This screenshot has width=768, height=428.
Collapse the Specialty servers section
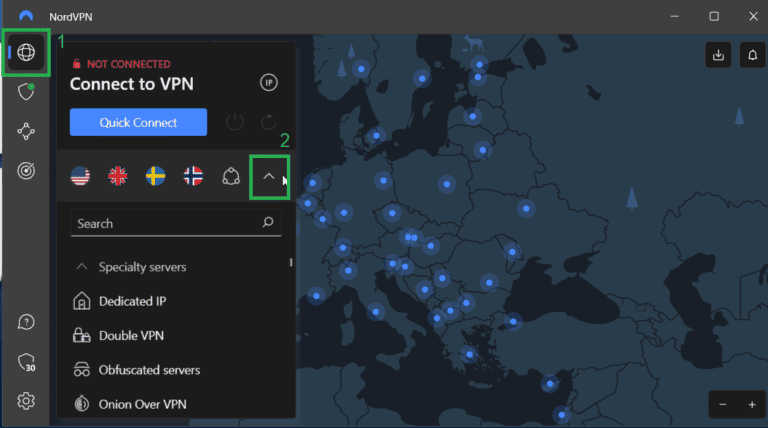click(x=81, y=267)
